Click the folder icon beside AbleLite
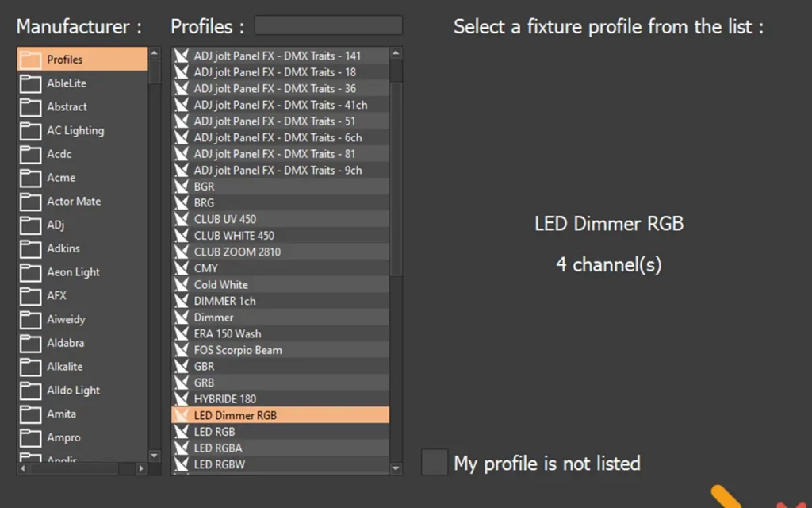The height and width of the screenshot is (508, 812). point(30,83)
